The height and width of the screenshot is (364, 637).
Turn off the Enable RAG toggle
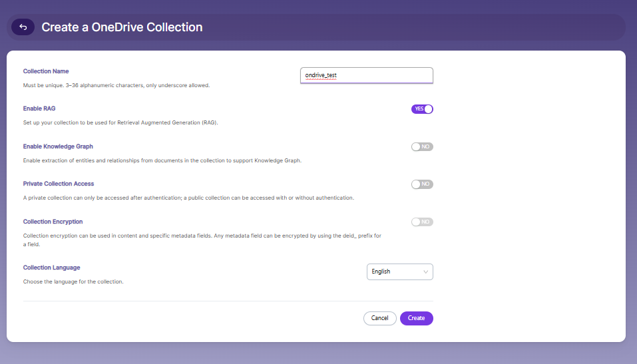(422, 109)
